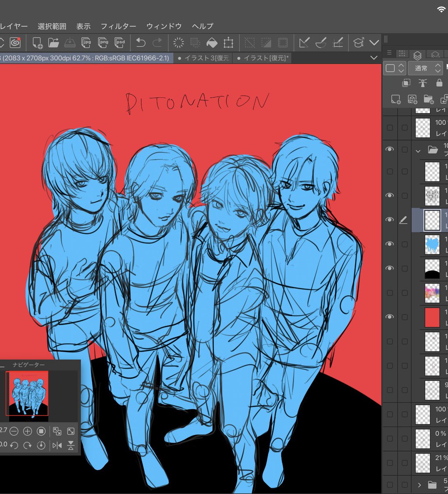Collapse the open layer folder
Screen dimensions: 448x494
click(x=418, y=151)
